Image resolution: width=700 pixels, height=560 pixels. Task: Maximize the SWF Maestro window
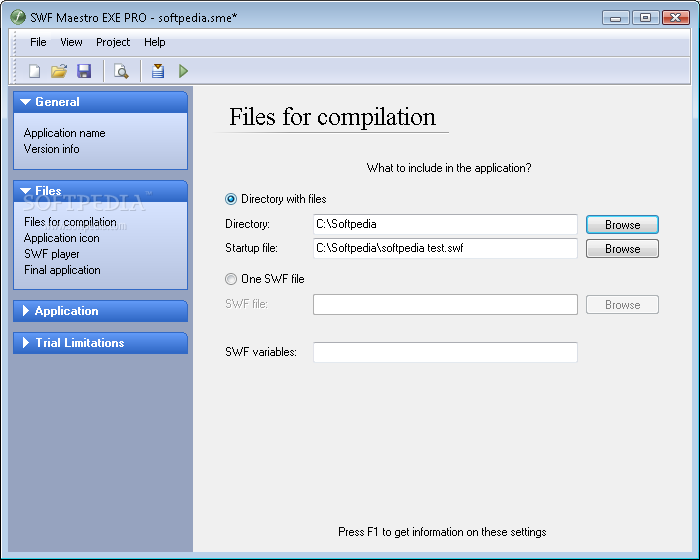tap(646, 17)
